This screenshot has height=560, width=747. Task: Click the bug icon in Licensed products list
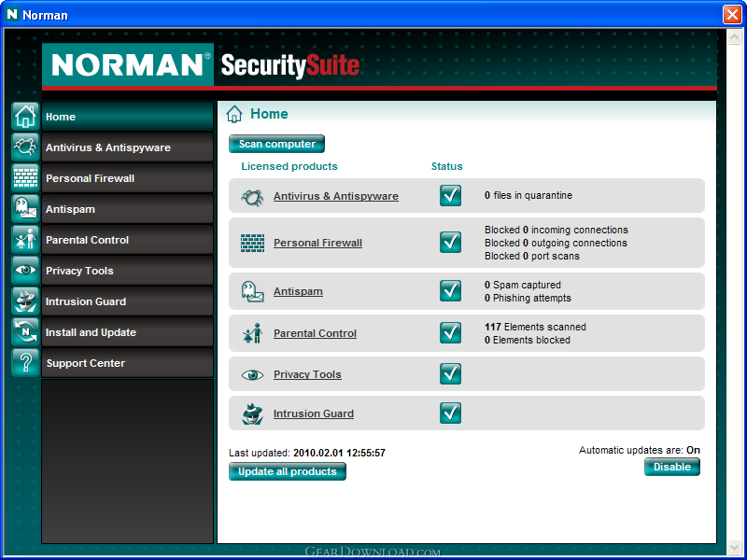coord(252,196)
